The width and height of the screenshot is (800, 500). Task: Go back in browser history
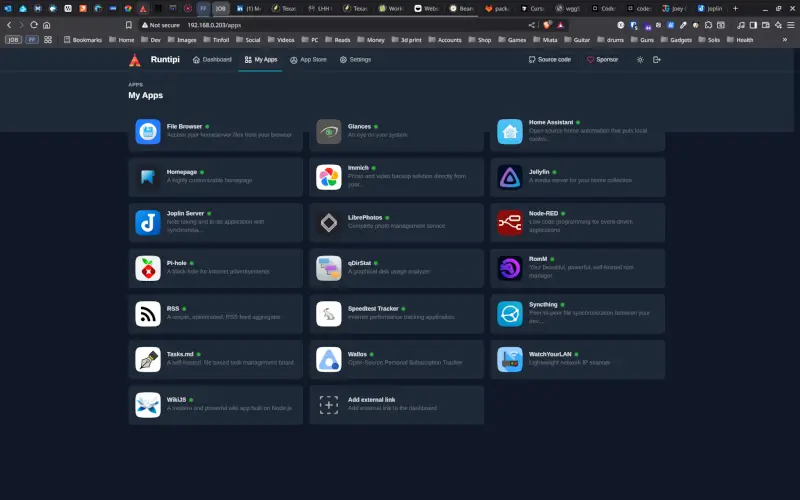click(x=9, y=25)
